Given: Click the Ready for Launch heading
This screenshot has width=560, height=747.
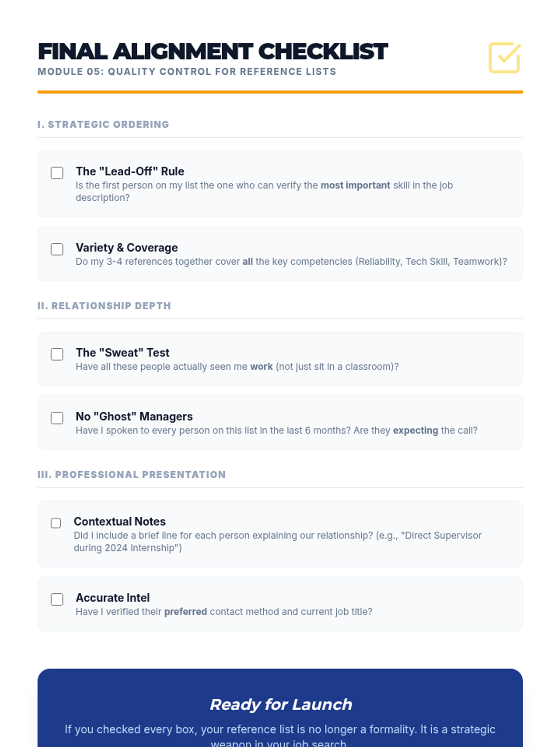Looking at the screenshot, I should 280,705.
